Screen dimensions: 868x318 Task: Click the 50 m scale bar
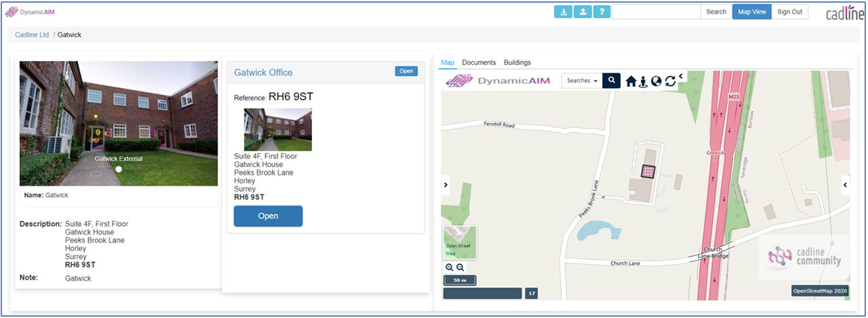click(460, 280)
